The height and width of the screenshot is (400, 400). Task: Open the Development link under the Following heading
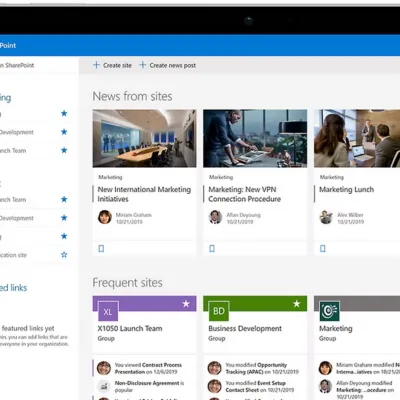(17, 132)
